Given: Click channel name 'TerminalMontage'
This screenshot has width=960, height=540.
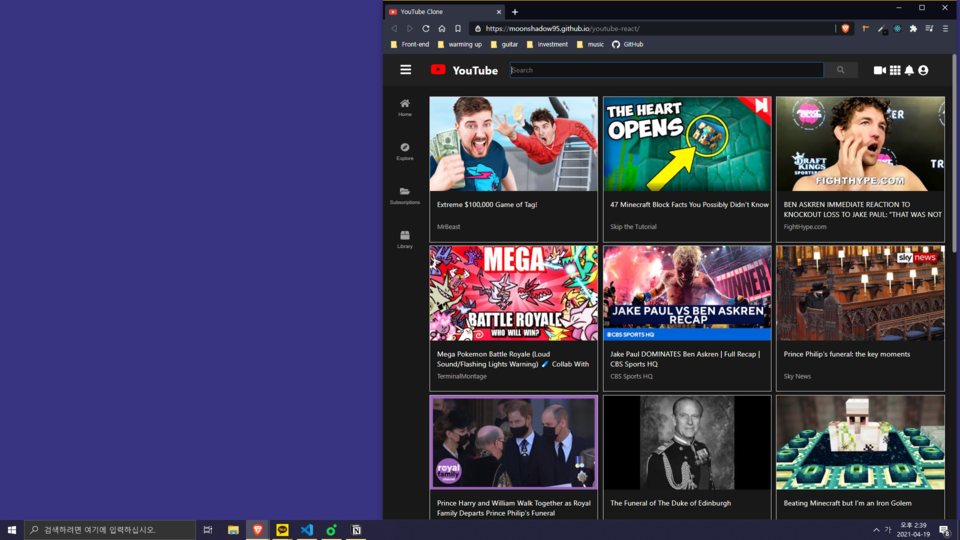Looking at the screenshot, I should click(462, 376).
